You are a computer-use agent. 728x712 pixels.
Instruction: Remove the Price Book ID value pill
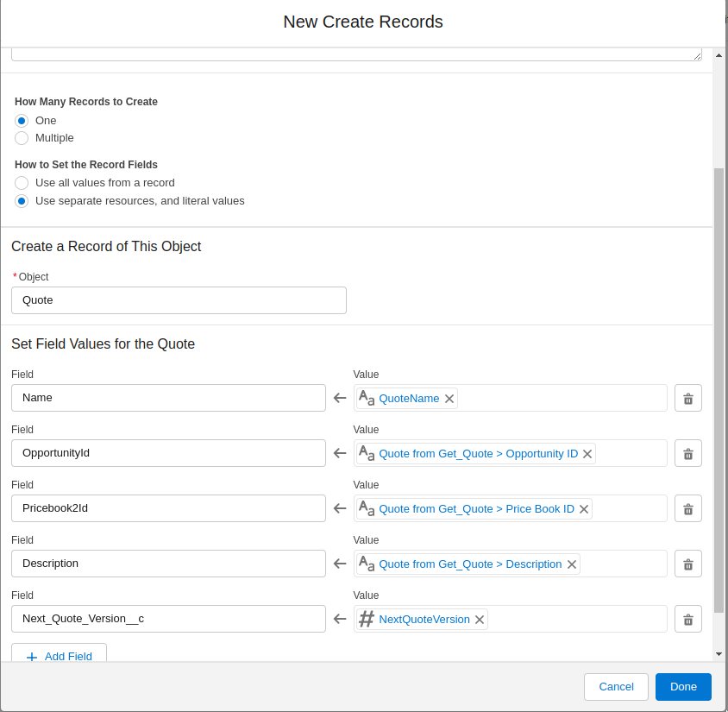tap(584, 509)
